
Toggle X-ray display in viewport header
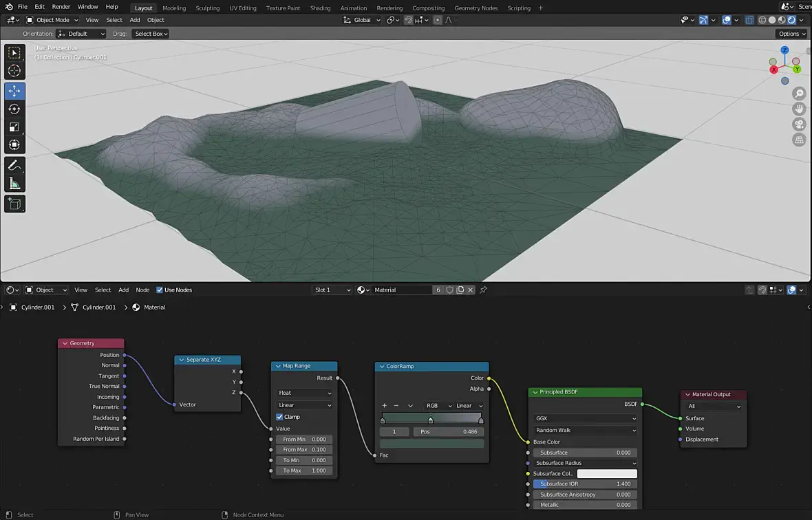pos(750,20)
